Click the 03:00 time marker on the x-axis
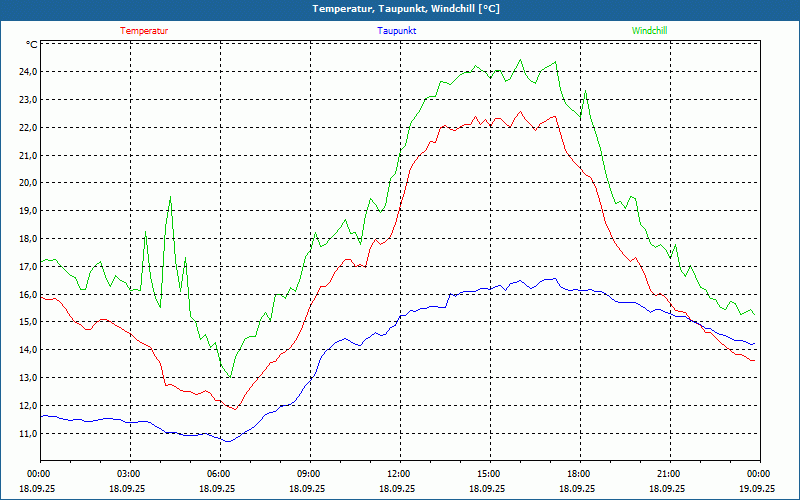Screen dimensions: 800x500 tap(129, 474)
